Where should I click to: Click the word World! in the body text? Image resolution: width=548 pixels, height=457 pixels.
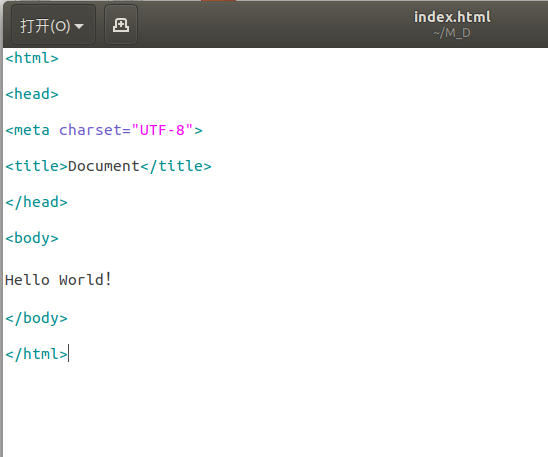85,280
